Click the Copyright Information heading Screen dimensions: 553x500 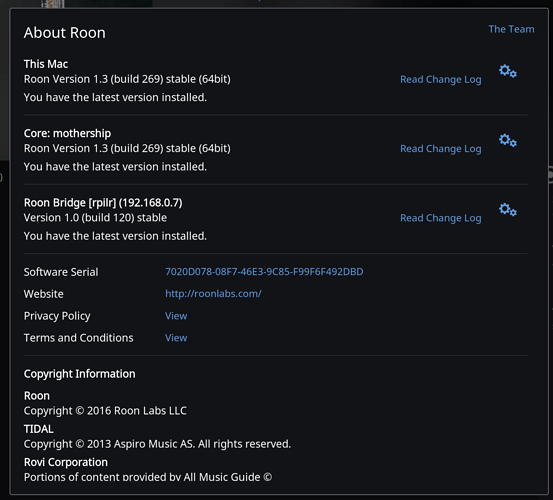tap(79, 374)
